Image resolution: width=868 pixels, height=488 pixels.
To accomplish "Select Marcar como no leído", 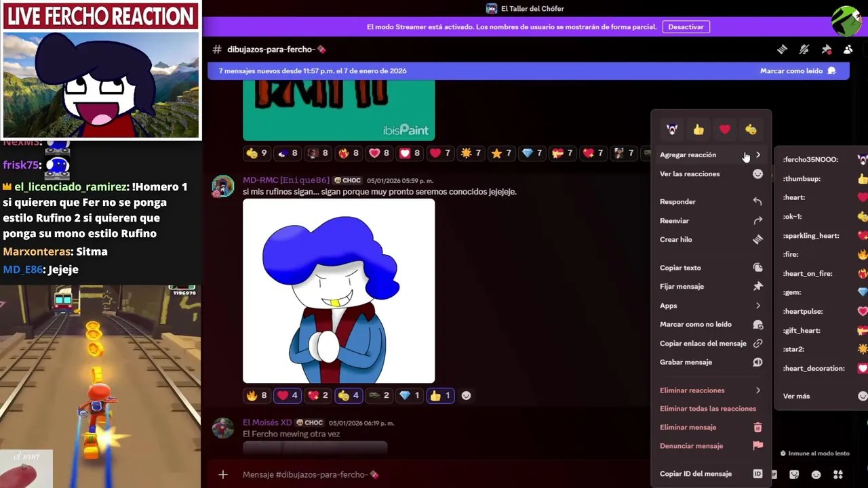I will coord(711,325).
